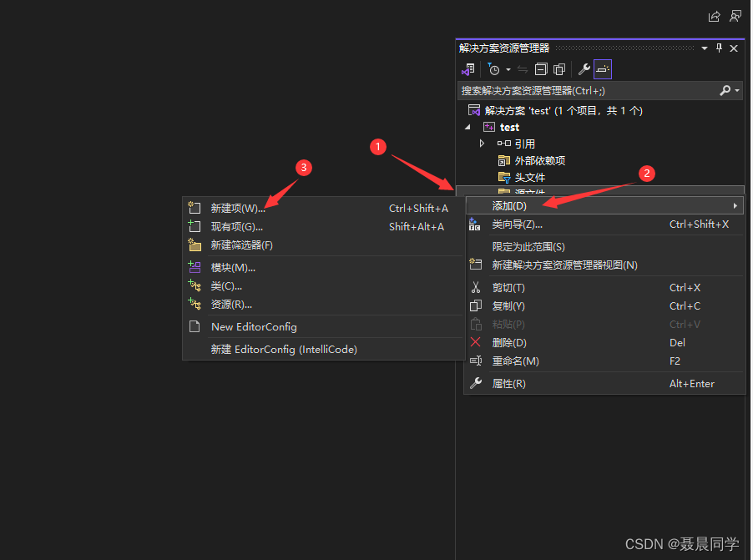The width and height of the screenshot is (753, 560).
Task: Click New EditorConfig menu entry
Action: (253, 326)
